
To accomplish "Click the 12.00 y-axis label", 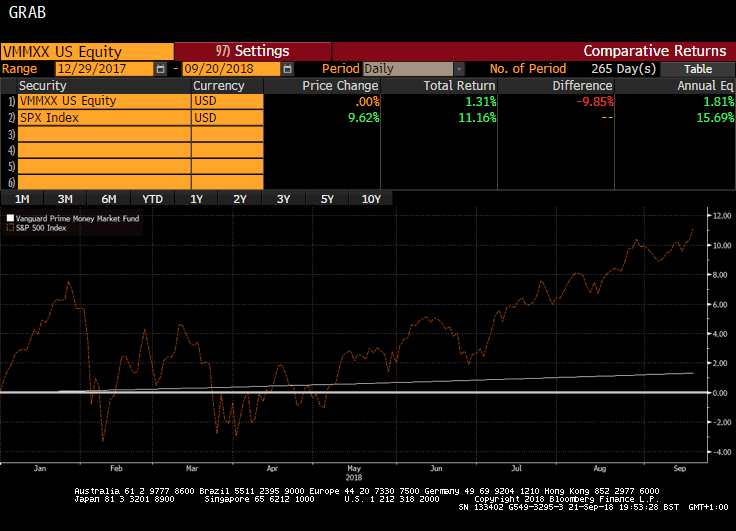I will (x=722, y=216).
